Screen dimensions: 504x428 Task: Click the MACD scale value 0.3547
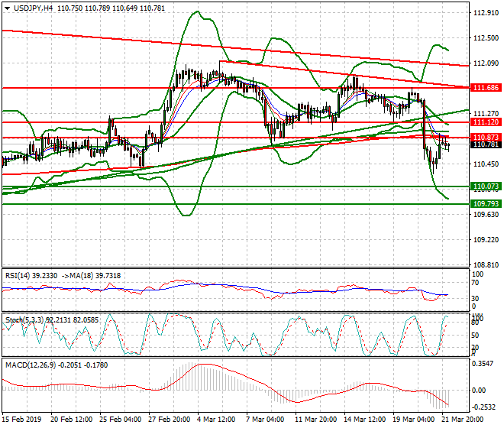point(482,364)
